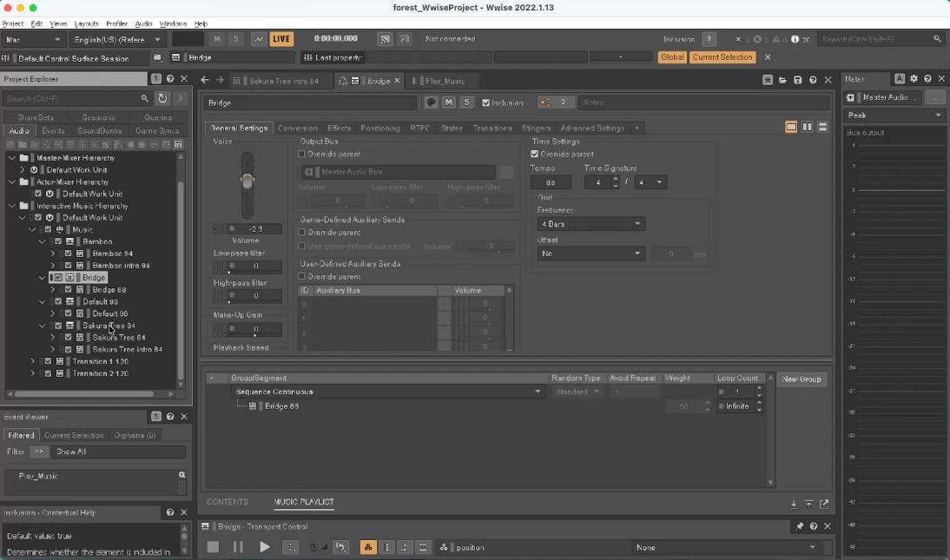Click the Make-Up Gain slider
The height and width of the screenshot is (560, 950).
247,329
